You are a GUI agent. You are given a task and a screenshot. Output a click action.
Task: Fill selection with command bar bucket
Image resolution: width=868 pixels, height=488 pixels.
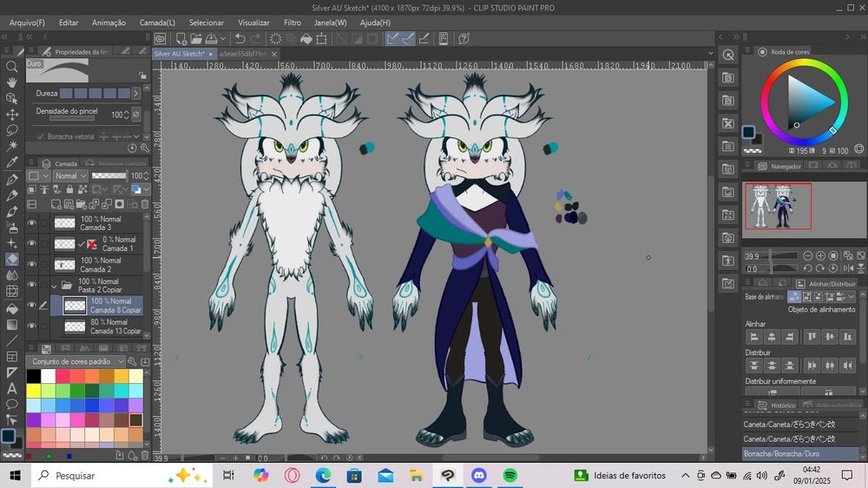coord(306,39)
